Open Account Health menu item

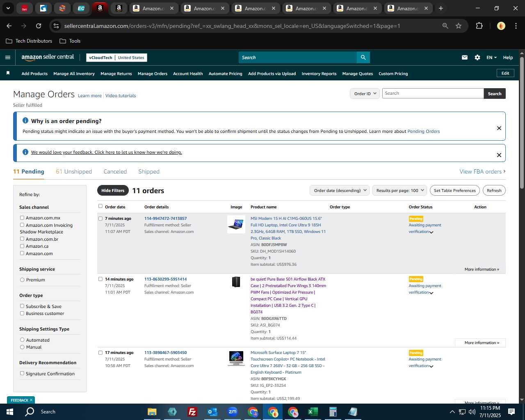pos(188,74)
